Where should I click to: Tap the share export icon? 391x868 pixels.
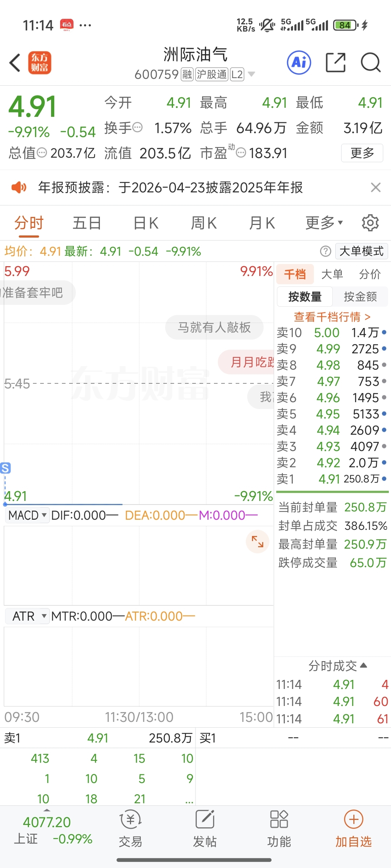(336, 63)
